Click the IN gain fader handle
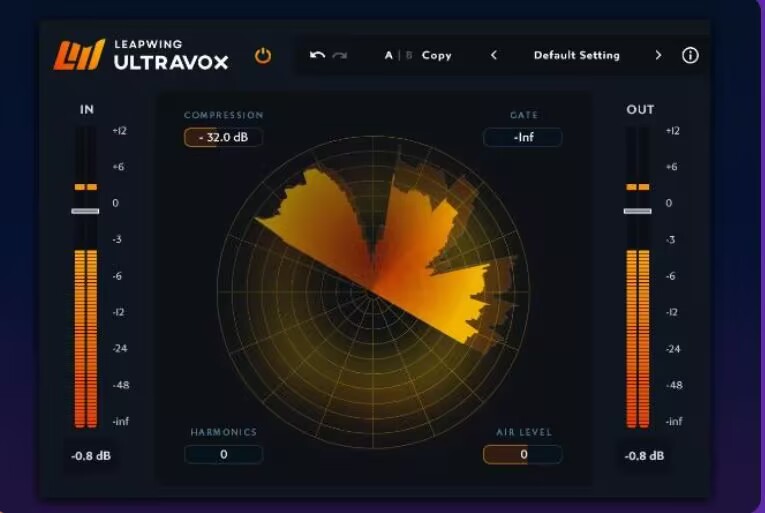The height and width of the screenshot is (513, 765). tap(85, 211)
